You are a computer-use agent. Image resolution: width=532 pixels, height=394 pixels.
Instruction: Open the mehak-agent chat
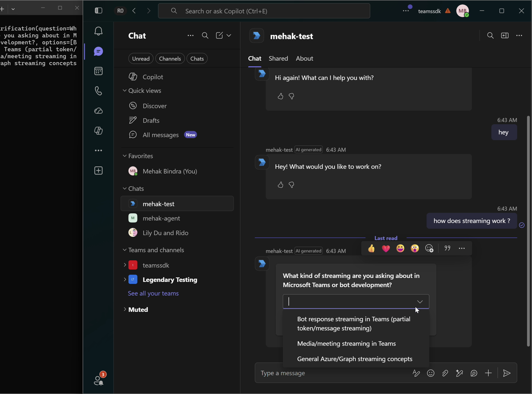point(177,218)
